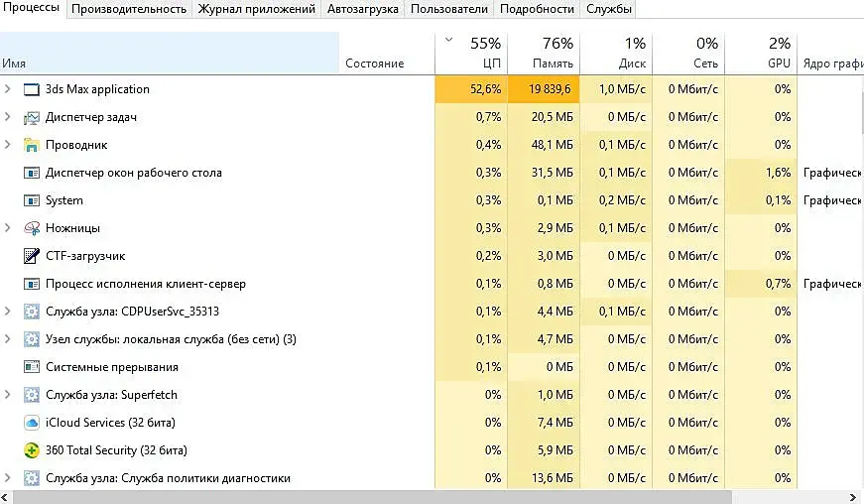Click the horizontal scrollbar right arrow
Viewport: 864px width, 504px height.
tap(853, 498)
